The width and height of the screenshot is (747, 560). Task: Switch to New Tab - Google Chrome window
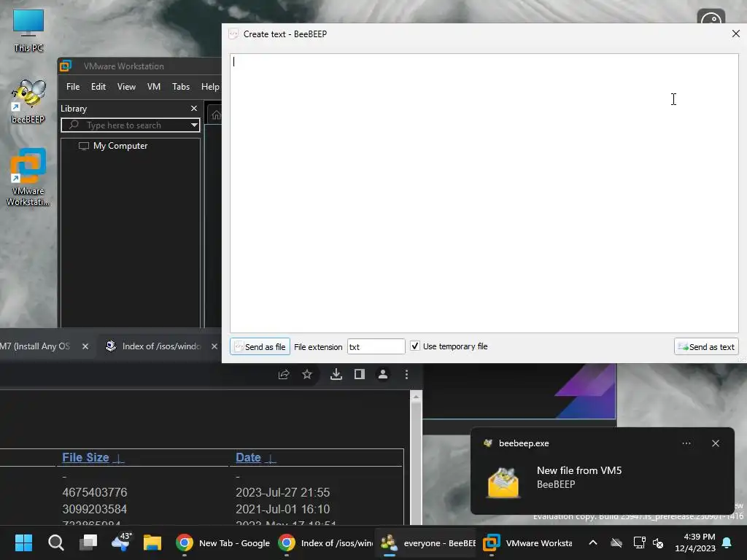(x=222, y=542)
